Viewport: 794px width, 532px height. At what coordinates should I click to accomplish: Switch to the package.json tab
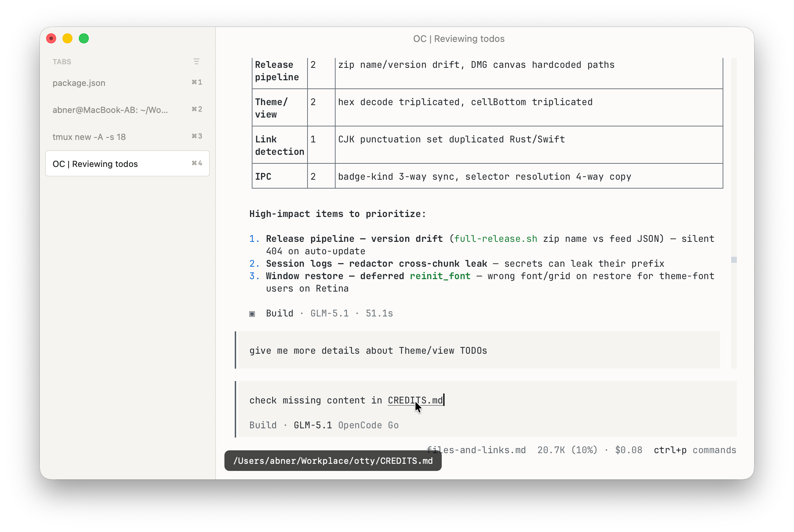point(127,83)
